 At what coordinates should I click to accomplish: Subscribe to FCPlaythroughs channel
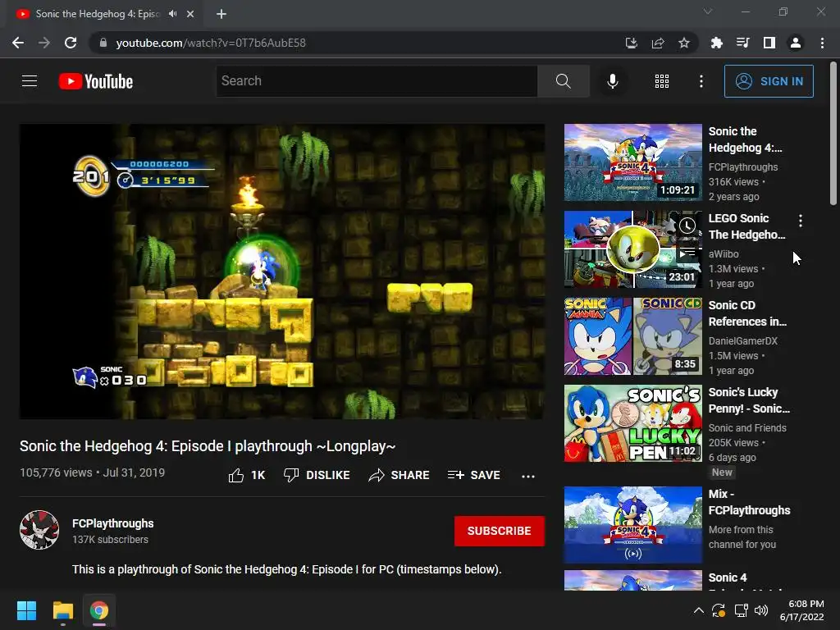(x=500, y=531)
